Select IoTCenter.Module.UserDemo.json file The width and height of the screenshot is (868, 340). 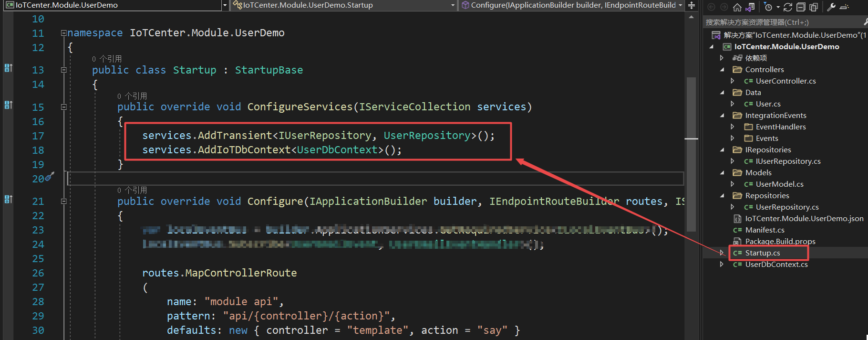[x=804, y=218]
